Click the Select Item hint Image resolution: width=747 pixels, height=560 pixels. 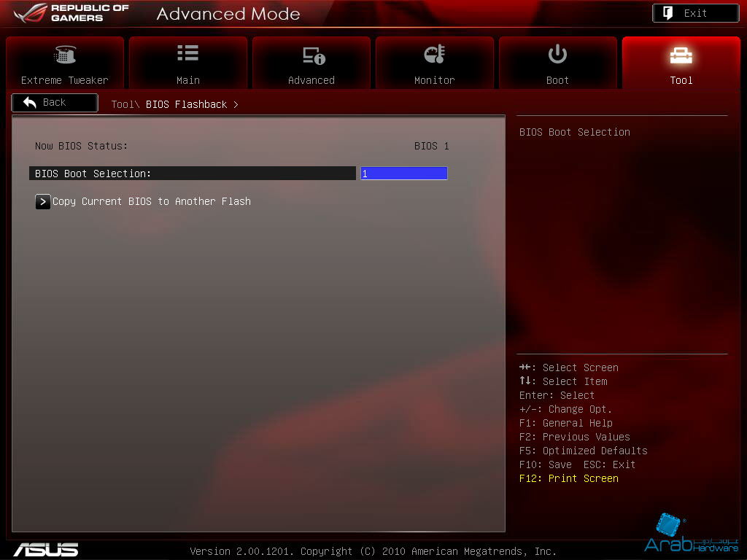click(x=563, y=381)
